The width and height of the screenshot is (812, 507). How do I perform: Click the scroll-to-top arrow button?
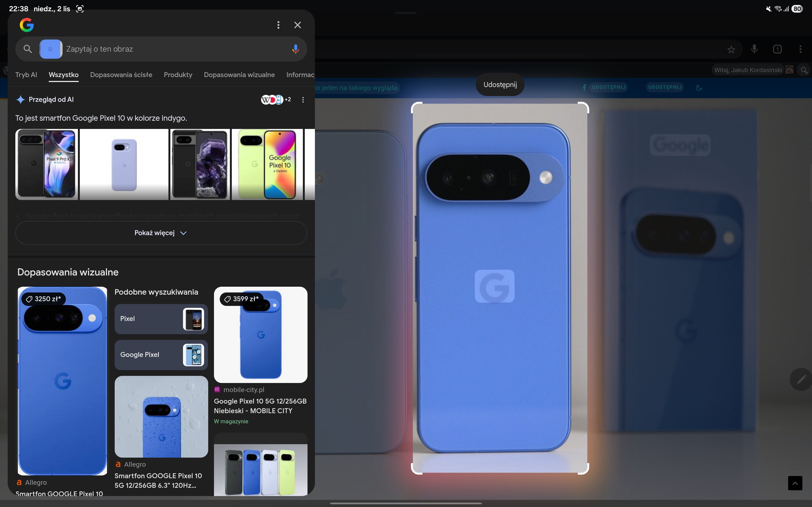coord(795,483)
